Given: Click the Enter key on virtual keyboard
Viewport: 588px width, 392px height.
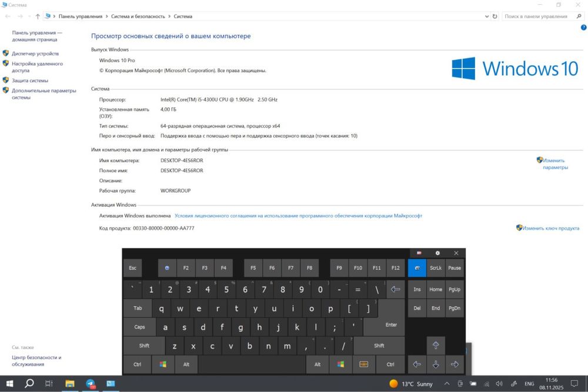Looking at the screenshot, I should [x=391, y=324].
